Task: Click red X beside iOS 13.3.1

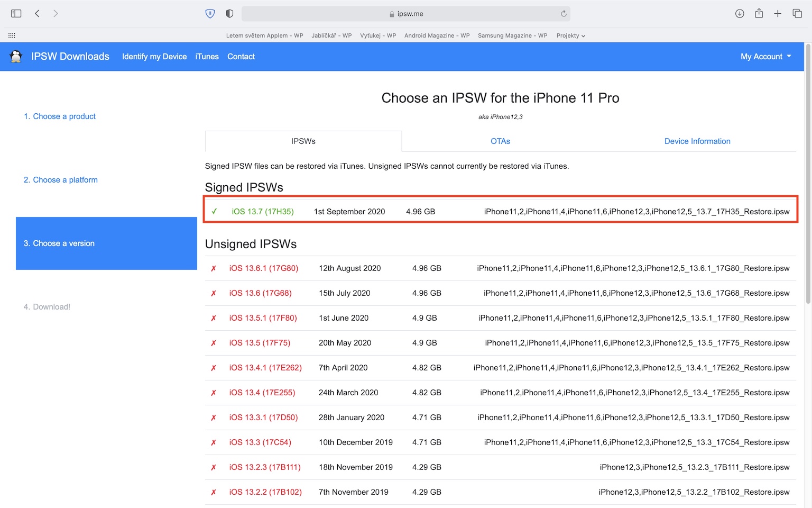Action: coord(214,418)
